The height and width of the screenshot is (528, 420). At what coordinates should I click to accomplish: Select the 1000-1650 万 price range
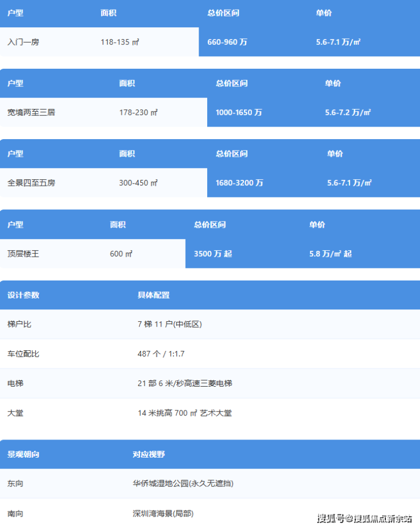238,112
